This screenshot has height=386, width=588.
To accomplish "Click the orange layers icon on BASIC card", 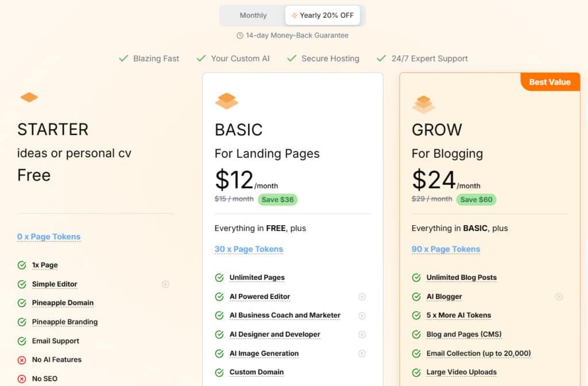I will (x=226, y=100).
